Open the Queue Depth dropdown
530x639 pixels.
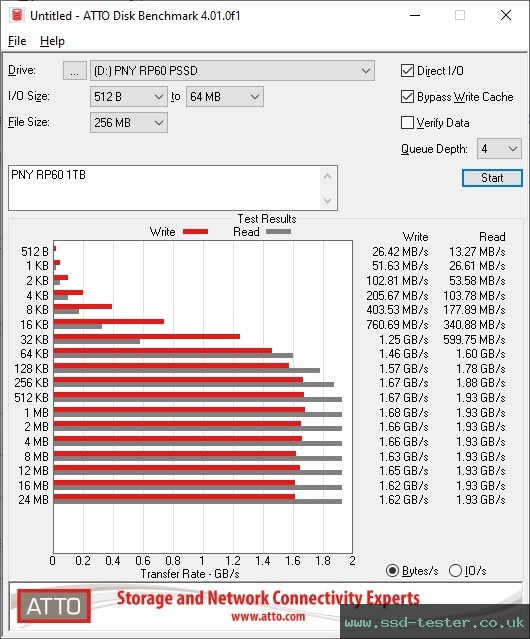(499, 149)
